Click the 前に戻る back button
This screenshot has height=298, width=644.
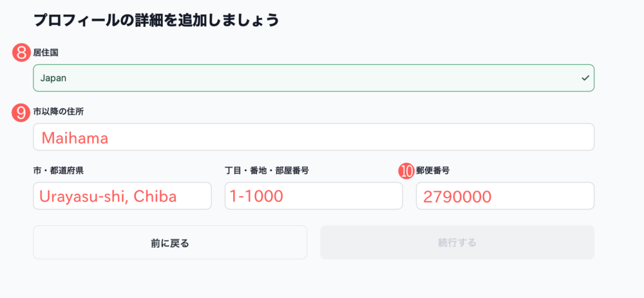pos(170,242)
